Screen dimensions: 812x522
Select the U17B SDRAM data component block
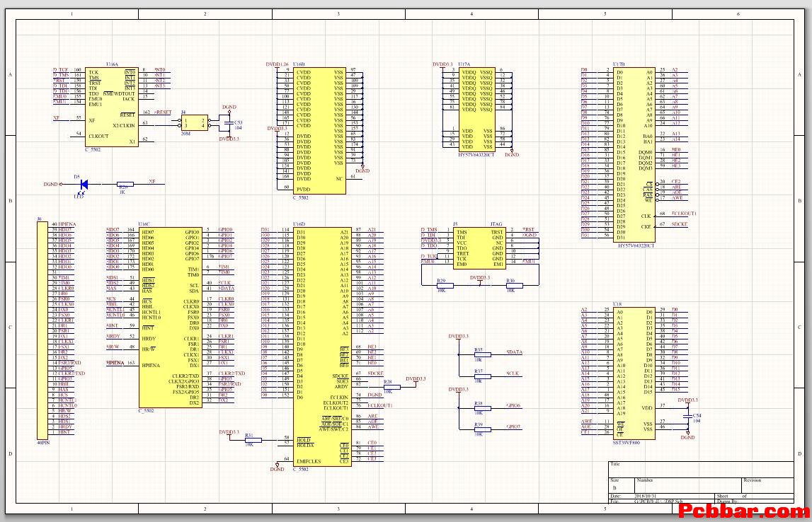(634, 155)
